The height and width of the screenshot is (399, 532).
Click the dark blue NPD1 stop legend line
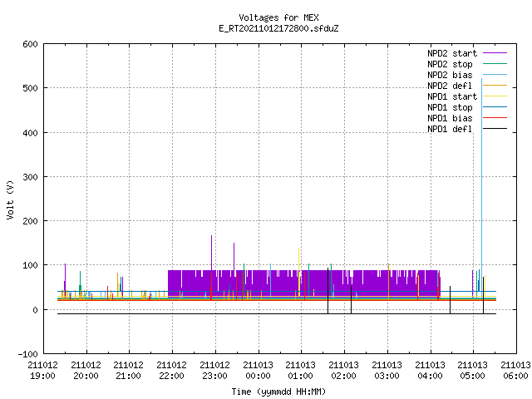[x=495, y=107]
